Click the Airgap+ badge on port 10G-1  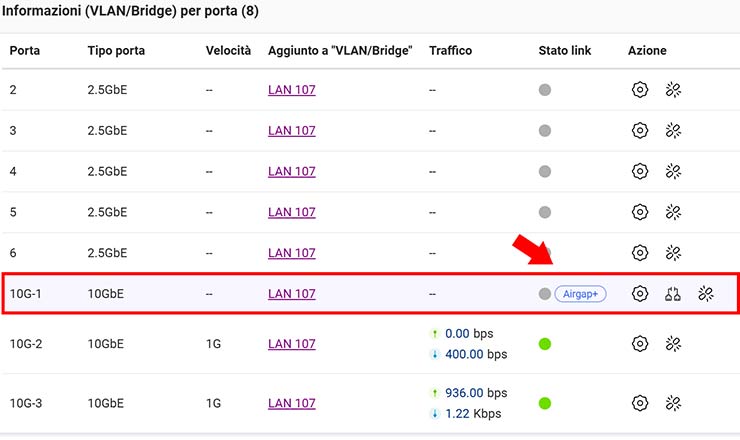[x=580, y=294]
